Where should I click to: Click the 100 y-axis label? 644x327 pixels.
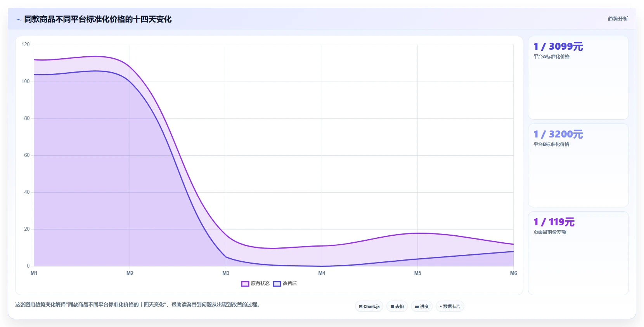tap(26, 82)
